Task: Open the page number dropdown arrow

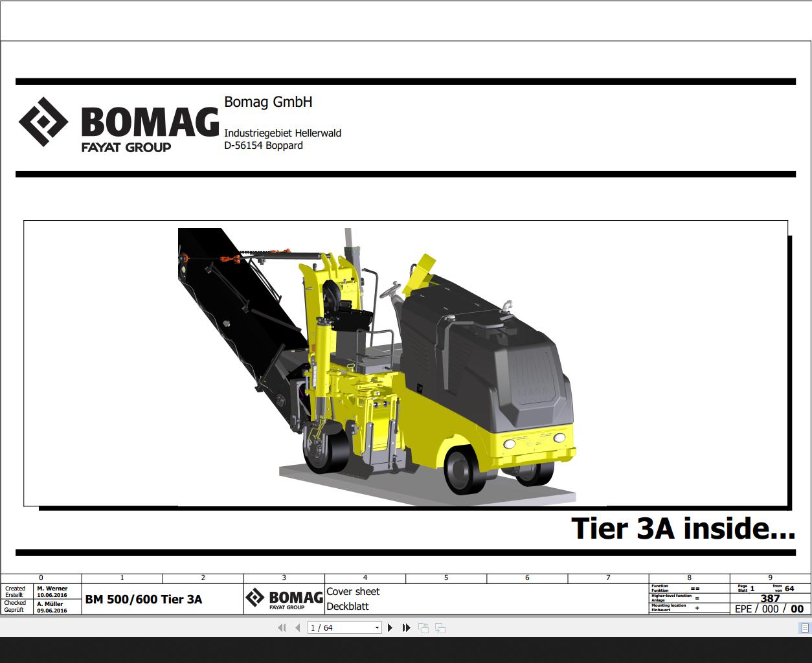Action: 377,627
